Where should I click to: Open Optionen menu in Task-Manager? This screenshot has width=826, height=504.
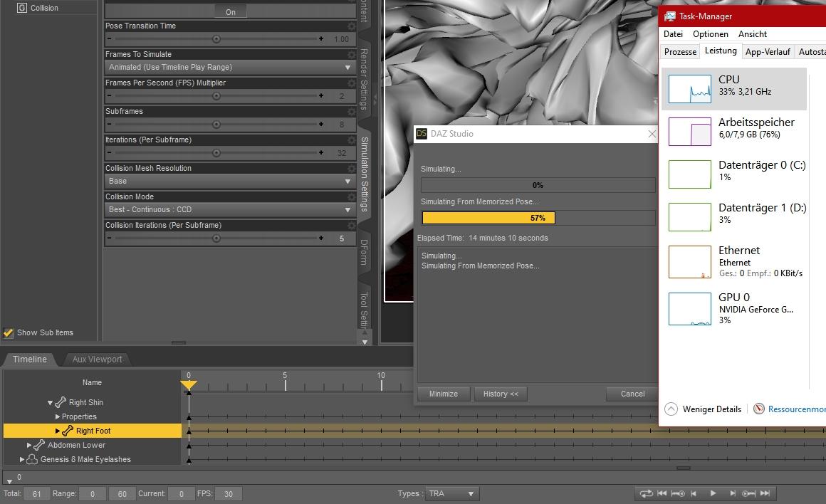point(711,34)
